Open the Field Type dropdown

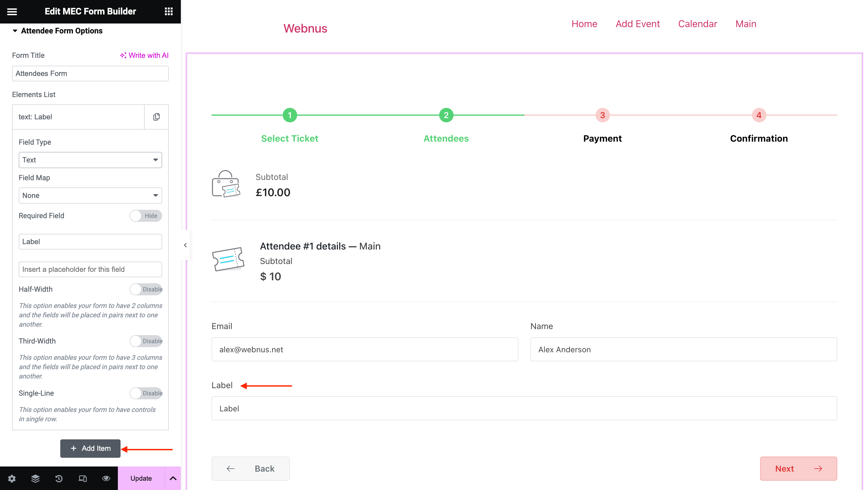pyautogui.click(x=90, y=160)
